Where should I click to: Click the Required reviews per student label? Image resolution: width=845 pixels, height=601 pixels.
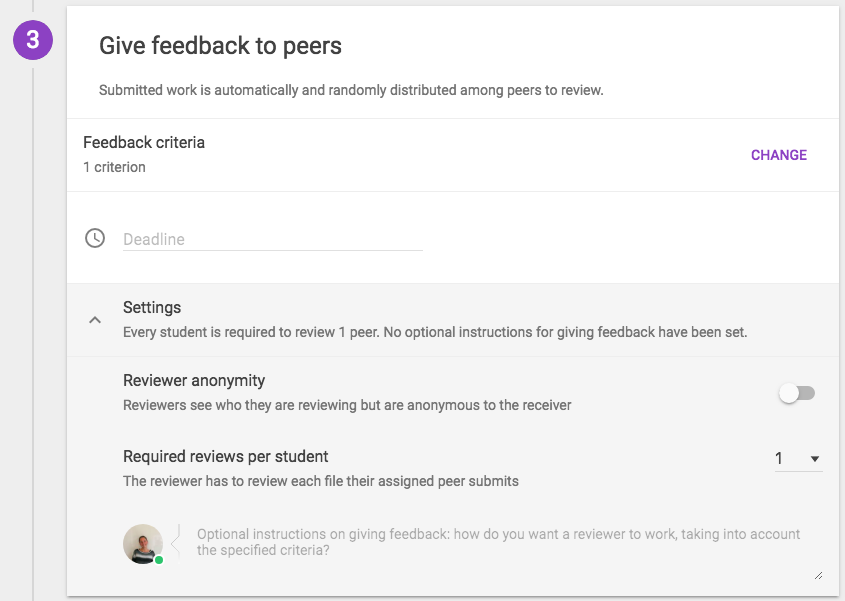(x=225, y=457)
